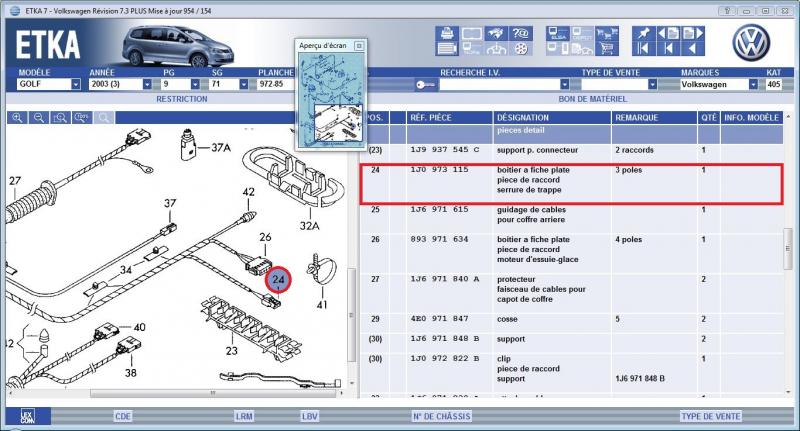Open the ELSA link icon

[558, 34]
